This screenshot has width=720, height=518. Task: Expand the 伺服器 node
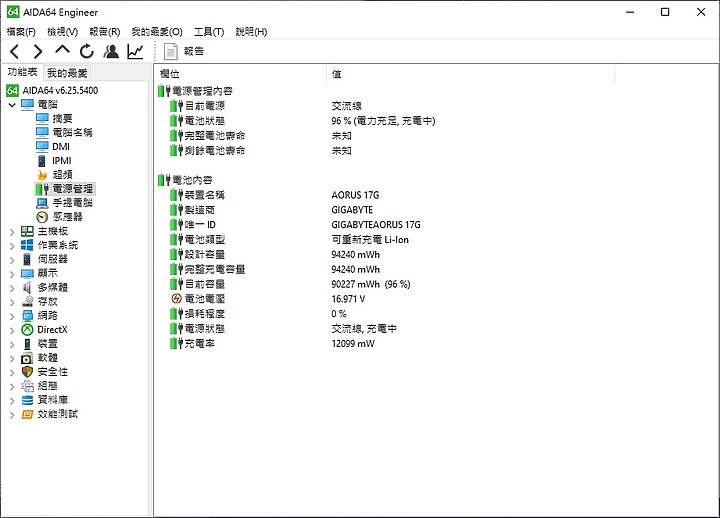(12, 260)
